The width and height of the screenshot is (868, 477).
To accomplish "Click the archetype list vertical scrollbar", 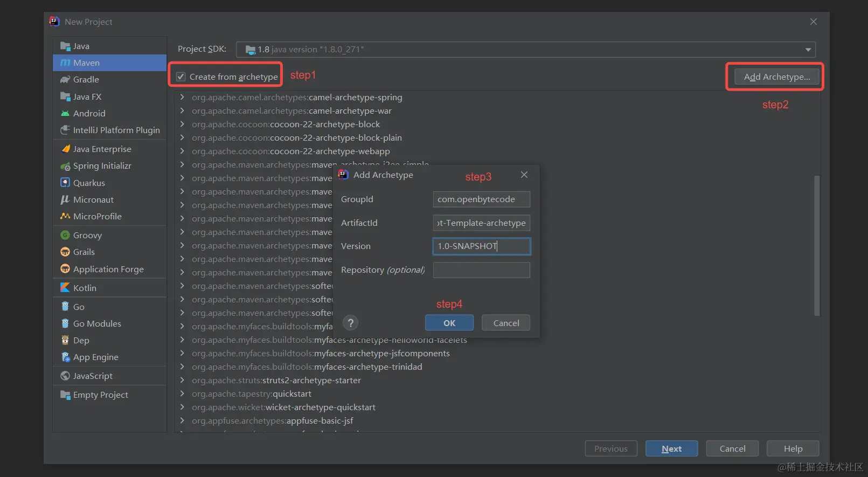I will point(817,245).
